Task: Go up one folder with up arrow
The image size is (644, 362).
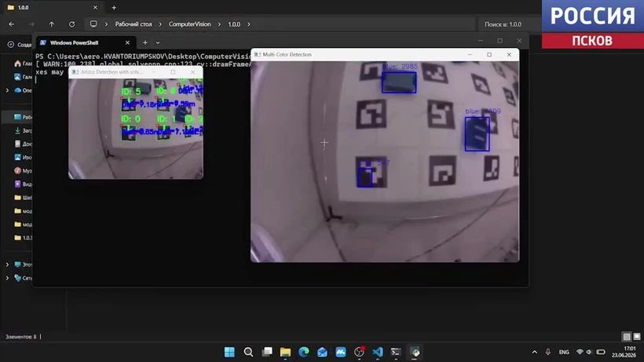Action: (x=52, y=24)
